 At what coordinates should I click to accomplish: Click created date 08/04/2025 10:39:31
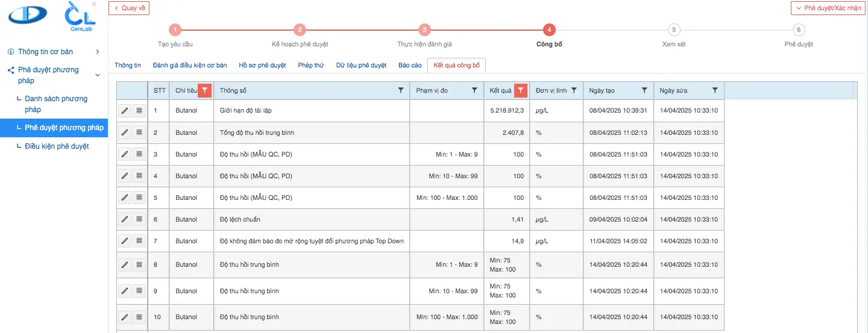[618, 111]
